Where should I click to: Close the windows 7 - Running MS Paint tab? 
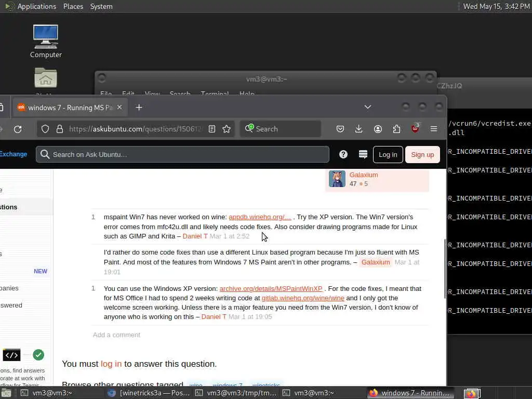point(119,107)
